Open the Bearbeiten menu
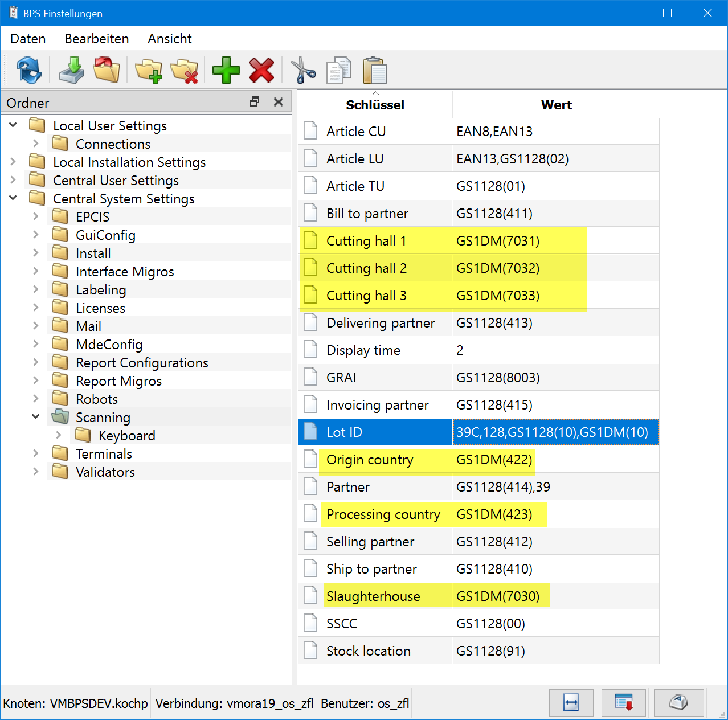The width and height of the screenshot is (728, 720). click(x=97, y=39)
